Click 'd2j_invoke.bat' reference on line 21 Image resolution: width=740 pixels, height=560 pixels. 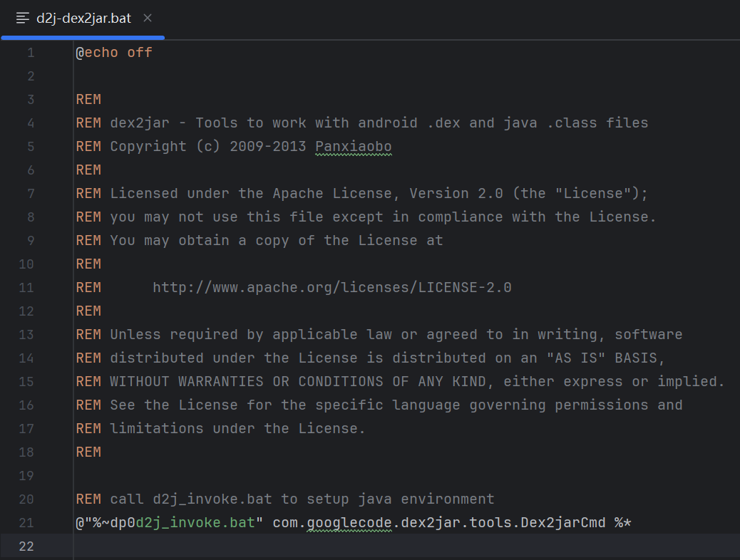[x=195, y=523]
